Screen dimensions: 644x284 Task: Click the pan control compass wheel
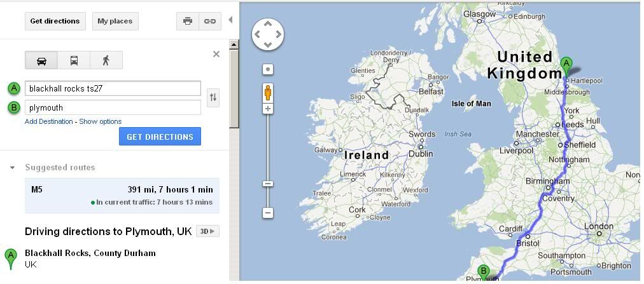[x=268, y=34]
